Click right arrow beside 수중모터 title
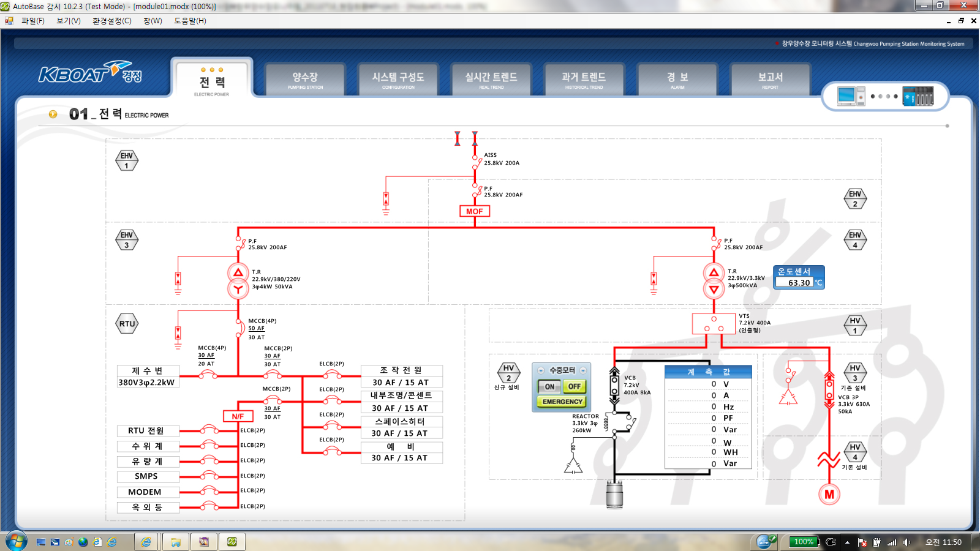The height and width of the screenshot is (551, 980). coord(583,370)
